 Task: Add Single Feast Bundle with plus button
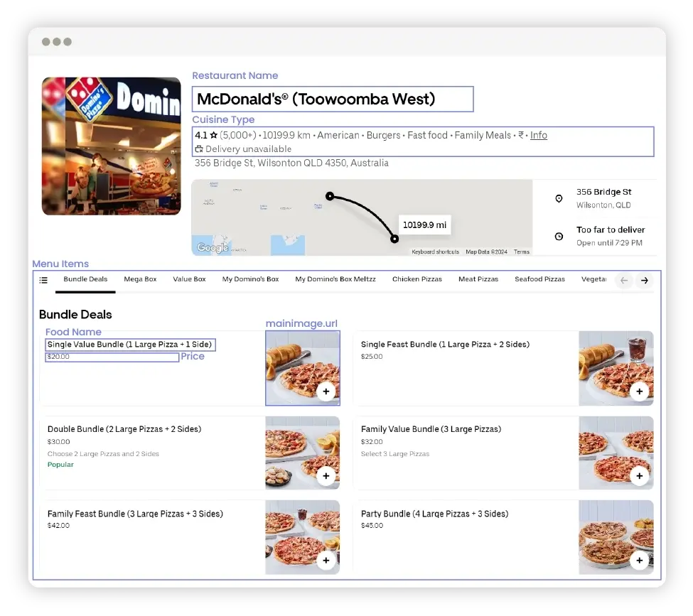[640, 391]
